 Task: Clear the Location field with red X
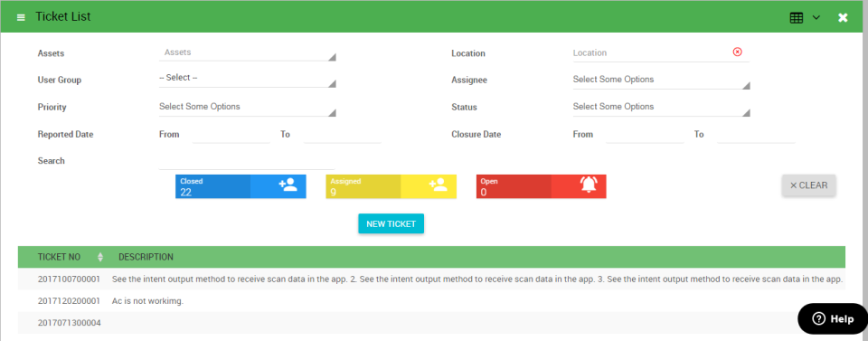click(738, 52)
